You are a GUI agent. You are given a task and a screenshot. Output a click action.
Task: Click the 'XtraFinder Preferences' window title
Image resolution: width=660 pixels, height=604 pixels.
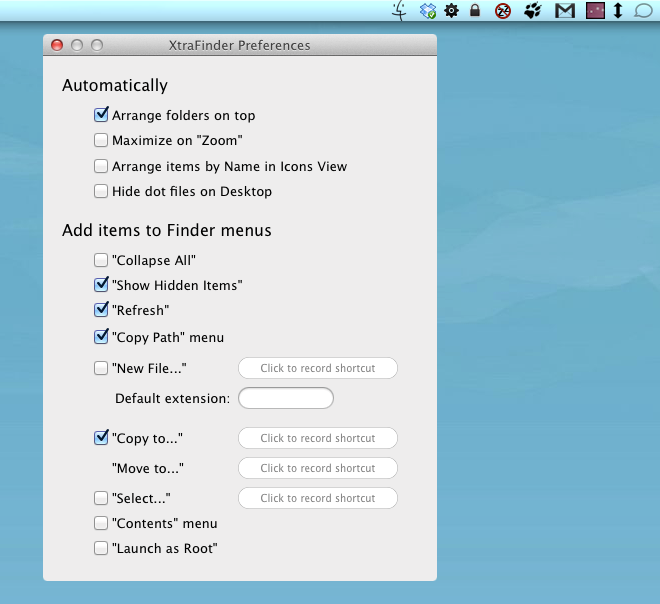tap(240, 45)
